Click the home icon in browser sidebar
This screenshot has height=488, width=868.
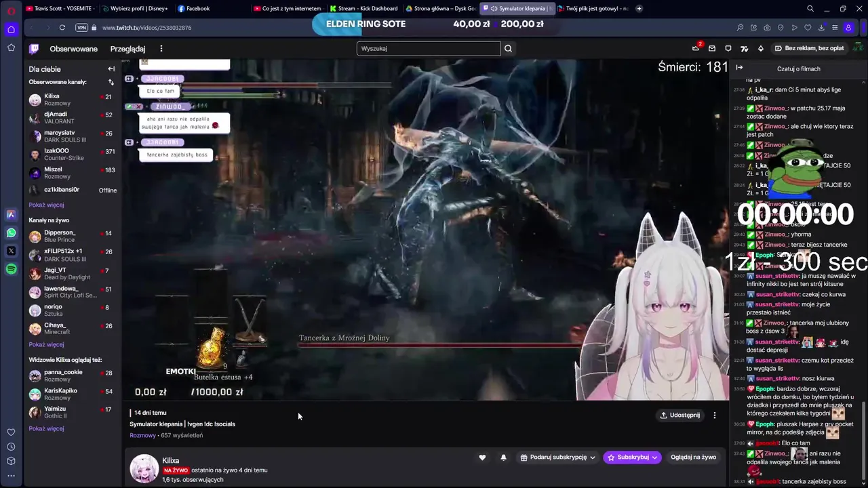tap(11, 29)
